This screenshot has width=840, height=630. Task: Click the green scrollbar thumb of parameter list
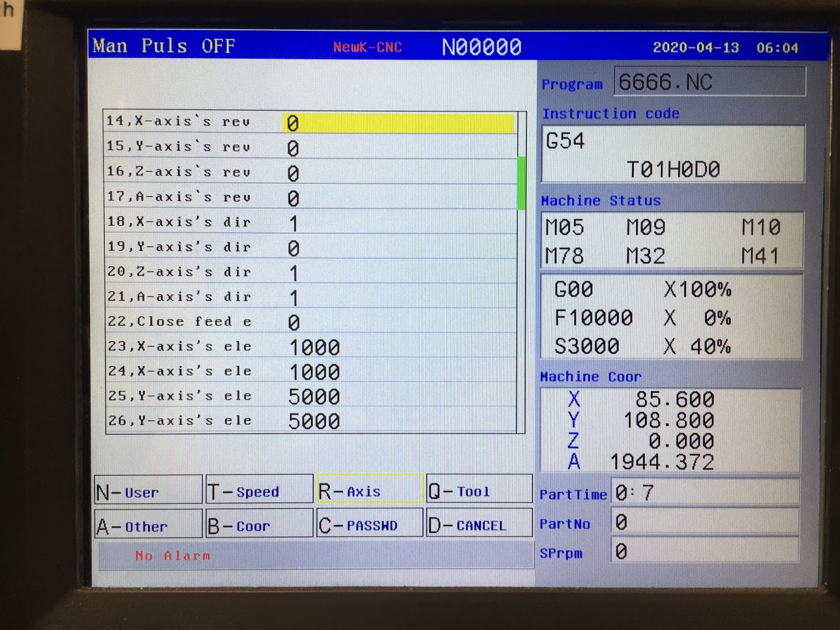(x=521, y=183)
